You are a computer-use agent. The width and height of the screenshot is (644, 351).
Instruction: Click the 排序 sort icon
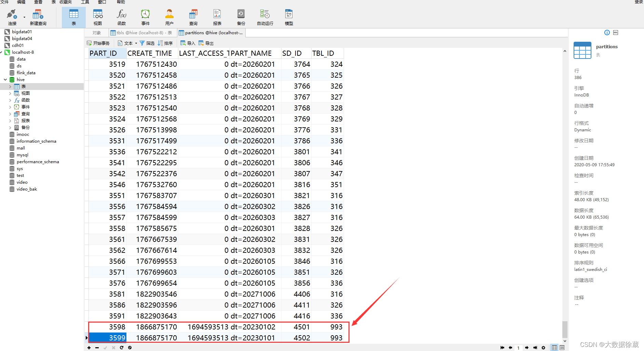160,43
